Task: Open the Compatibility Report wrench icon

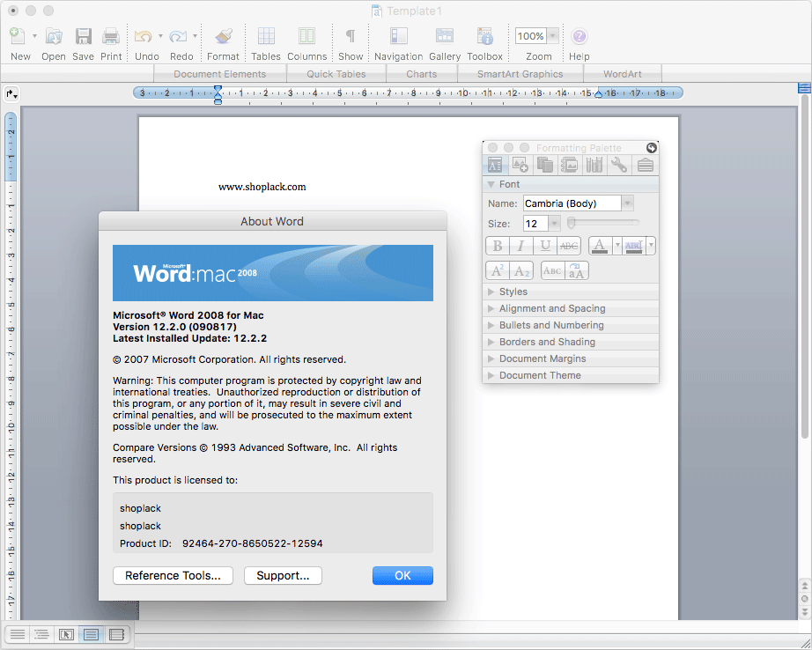Action: (619, 166)
